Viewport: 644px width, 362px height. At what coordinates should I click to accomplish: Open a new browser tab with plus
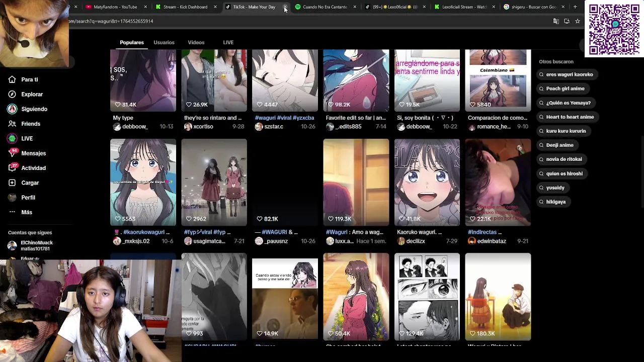tap(575, 7)
